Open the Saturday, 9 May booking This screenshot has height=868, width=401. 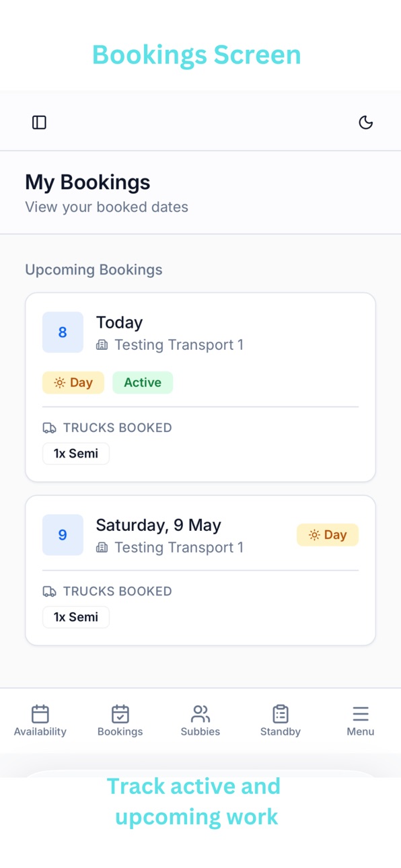click(x=158, y=525)
